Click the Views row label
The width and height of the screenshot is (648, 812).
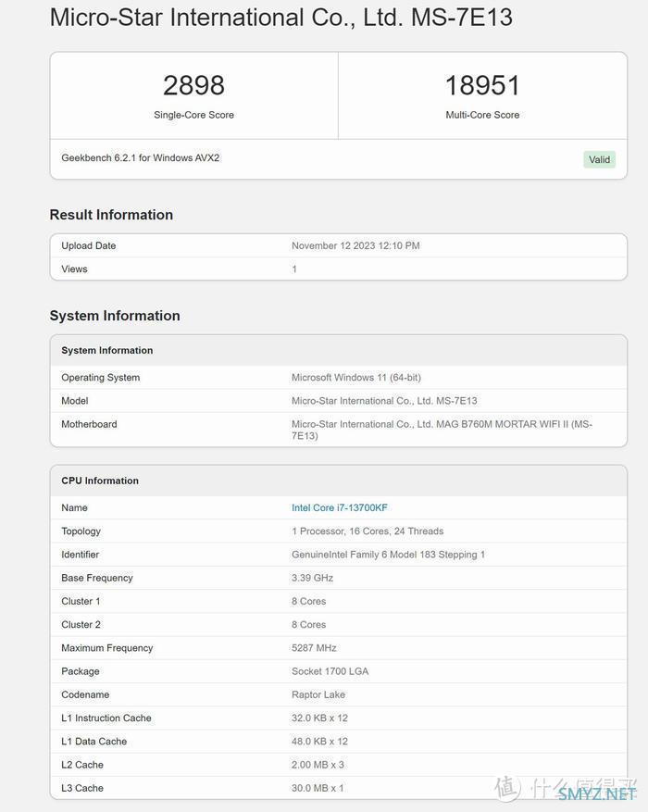(75, 269)
